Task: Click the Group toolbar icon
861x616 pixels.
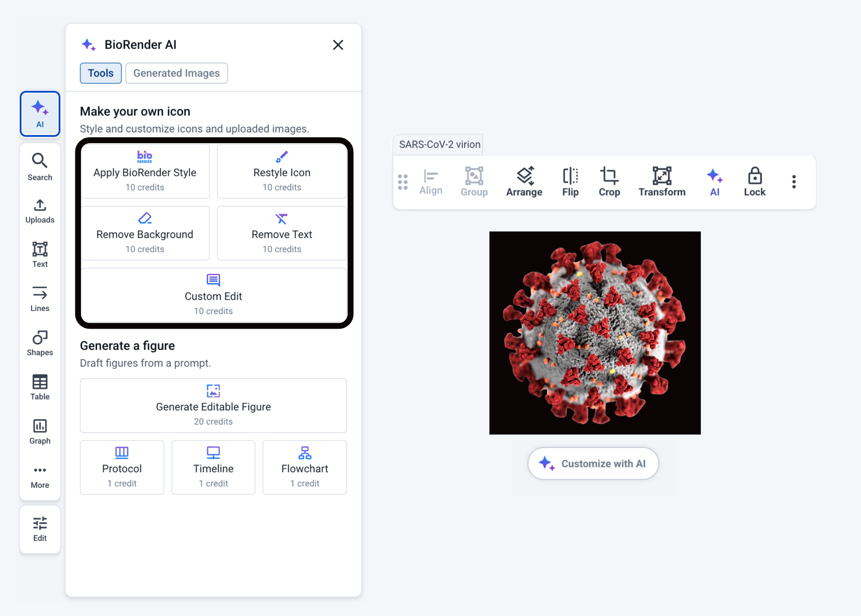Action: click(474, 182)
